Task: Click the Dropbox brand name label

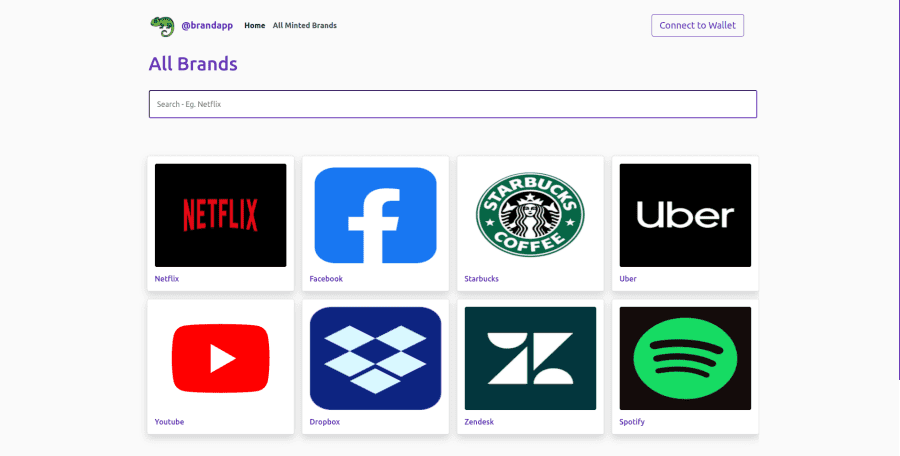Action: [x=325, y=422]
